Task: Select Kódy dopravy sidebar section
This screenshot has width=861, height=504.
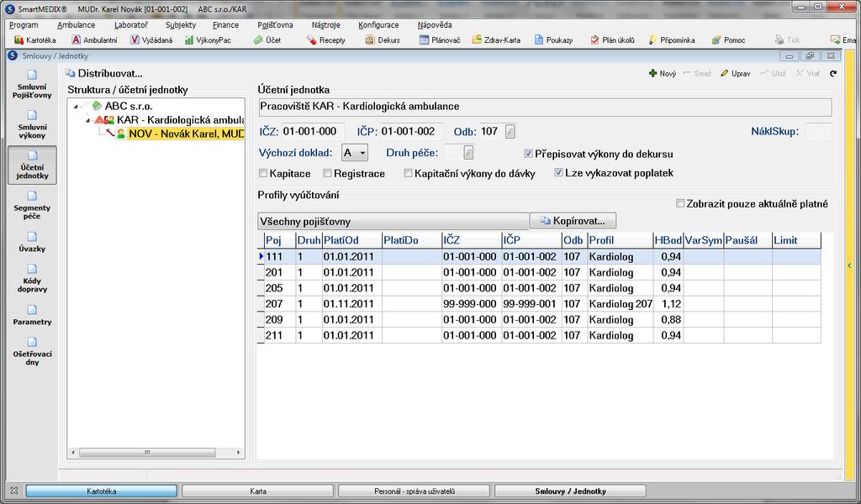Action: [x=32, y=278]
